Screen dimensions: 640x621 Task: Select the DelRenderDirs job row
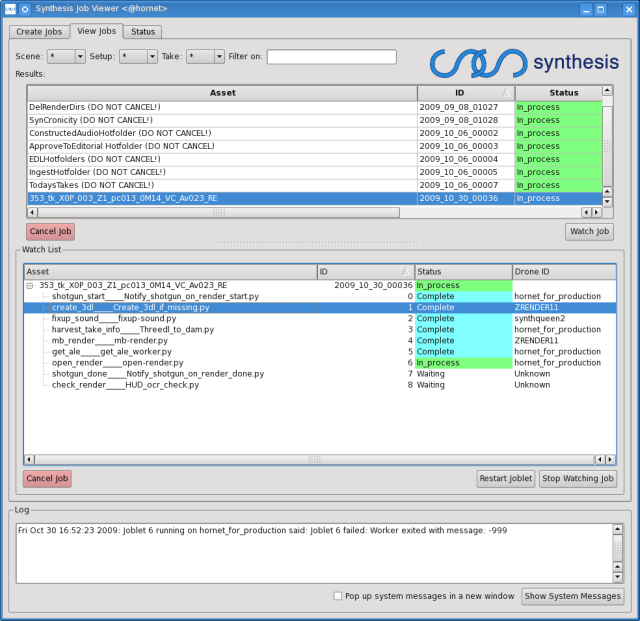(315, 107)
